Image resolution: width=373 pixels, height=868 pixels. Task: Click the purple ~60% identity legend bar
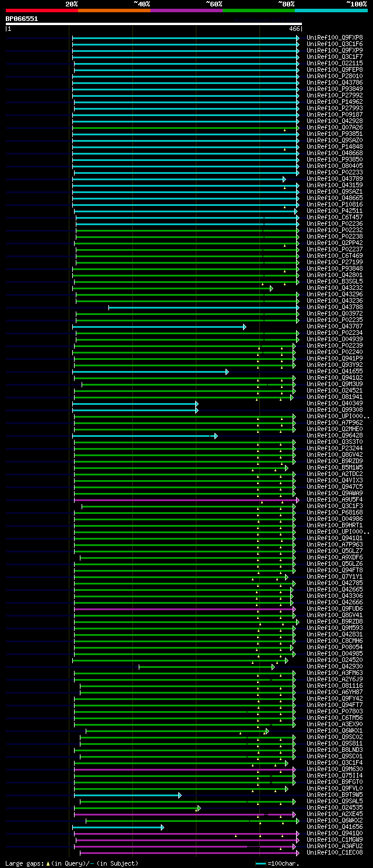tap(186, 10)
